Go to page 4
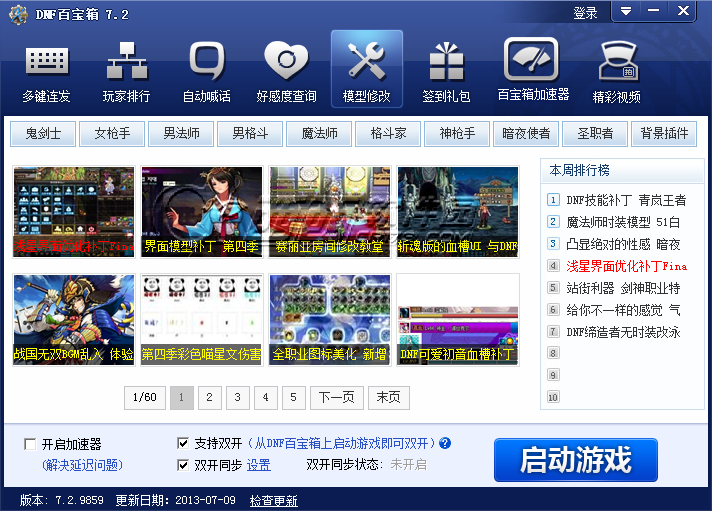 click(266, 397)
